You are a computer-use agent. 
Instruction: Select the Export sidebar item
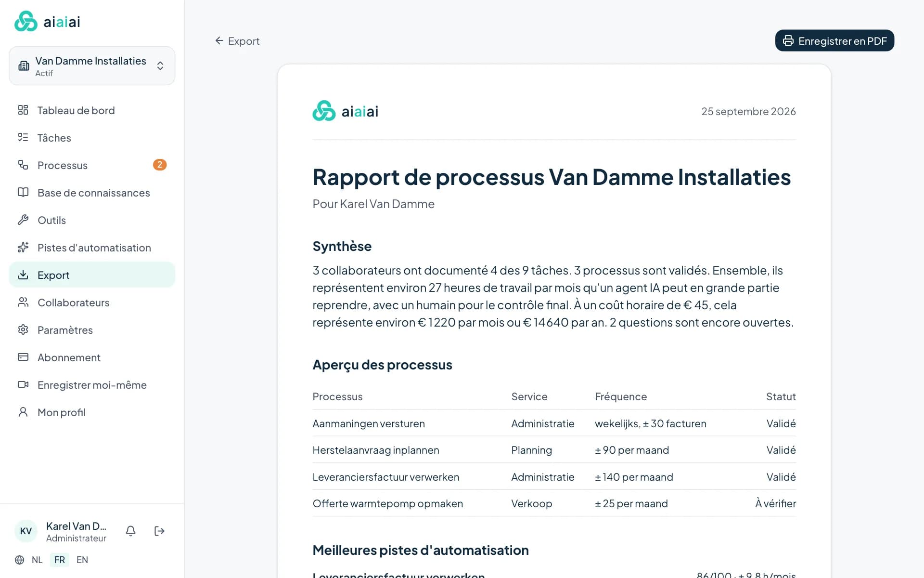[92, 275]
